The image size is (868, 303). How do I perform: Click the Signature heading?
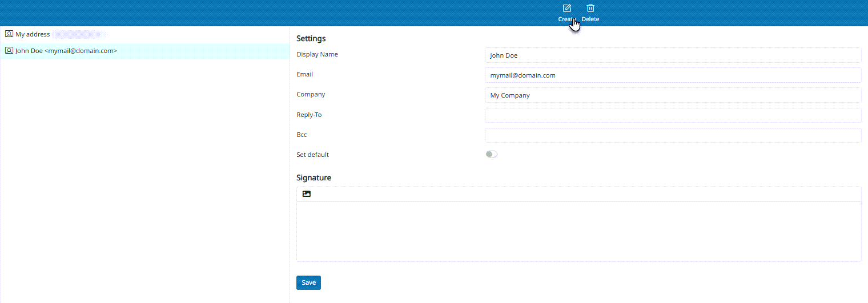[314, 178]
